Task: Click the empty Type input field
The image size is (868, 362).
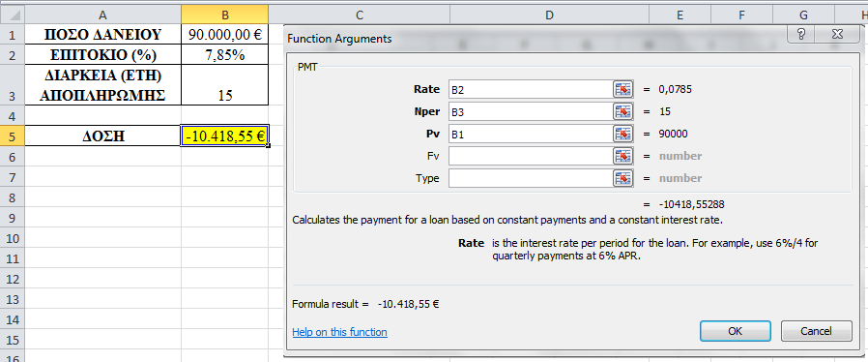Action: click(x=531, y=178)
